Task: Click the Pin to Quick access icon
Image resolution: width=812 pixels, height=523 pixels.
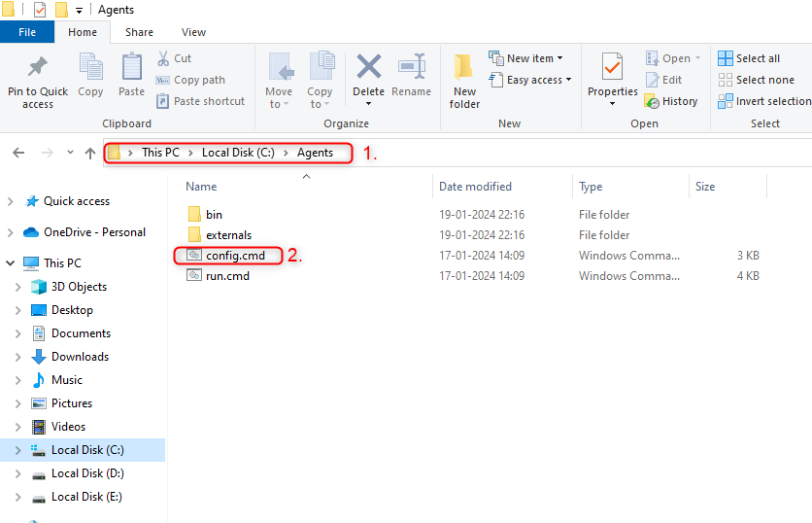Action: [x=37, y=67]
